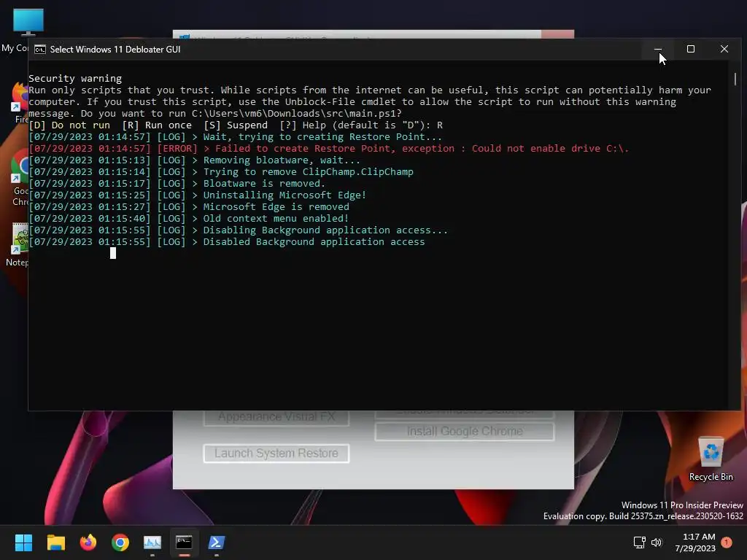Click the '[D] Do not run' prompt line
Viewport: 747px width, 560px height.
[236, 125]
